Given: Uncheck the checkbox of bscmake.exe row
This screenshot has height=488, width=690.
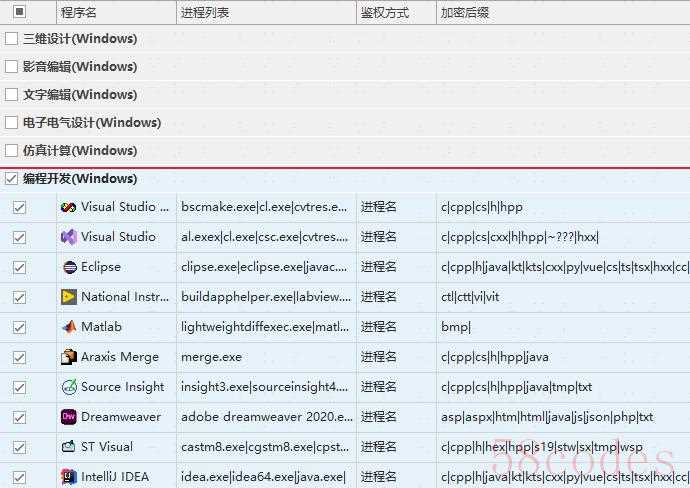Looking at the screenshot, I should pos(19,207).
